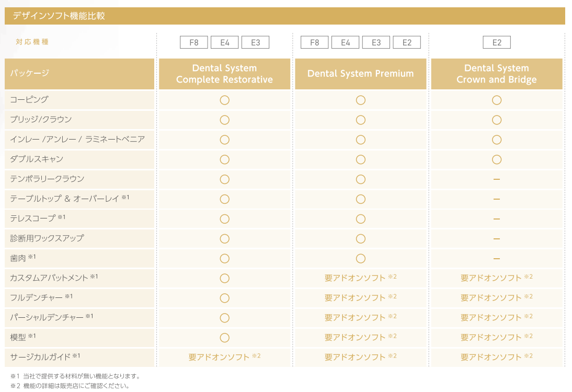Click the dash for テンポラリークラウン under Crown and Bridge
Viewport: 572px width, 392px height.
(497, 179)
